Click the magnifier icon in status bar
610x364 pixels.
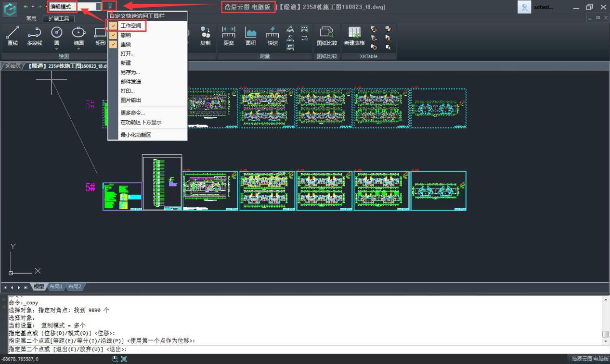point(115,359)
